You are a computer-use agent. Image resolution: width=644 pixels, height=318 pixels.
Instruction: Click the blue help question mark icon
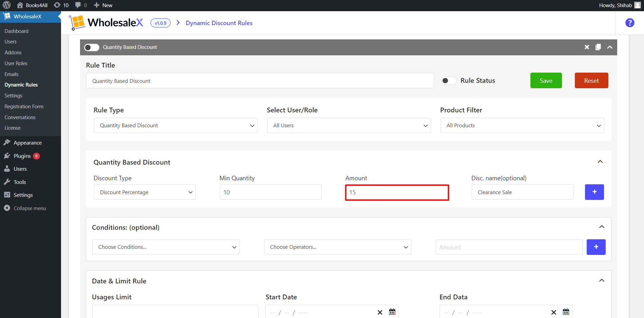coord(630,23)
